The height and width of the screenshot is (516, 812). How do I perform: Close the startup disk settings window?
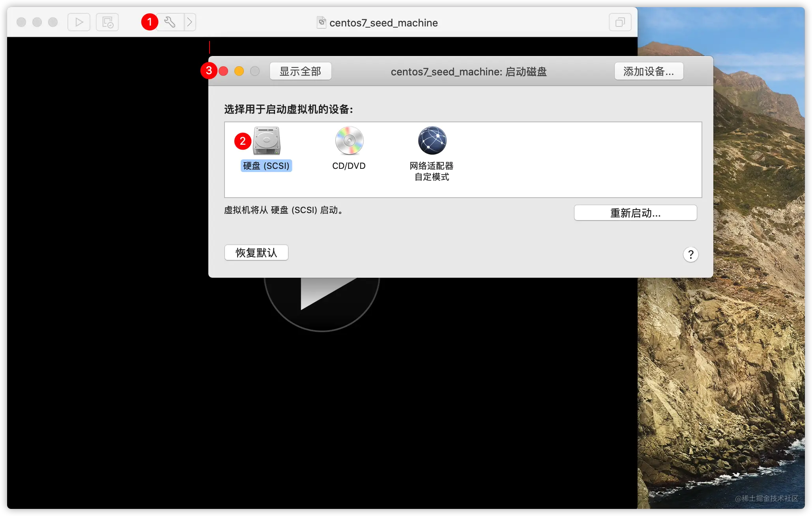[x=223, y=71]
